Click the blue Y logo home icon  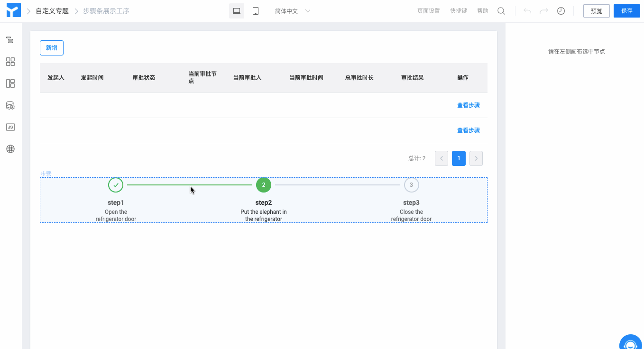point(14,10)
